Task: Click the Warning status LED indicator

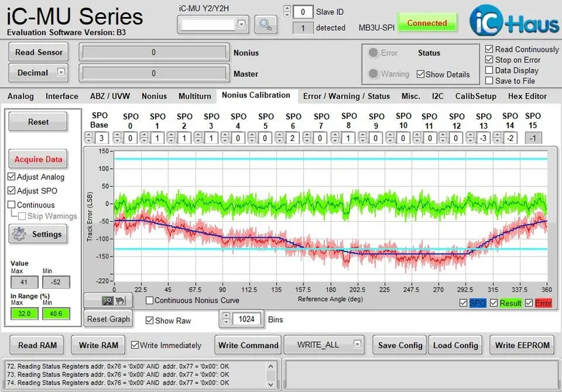Action: click(x=373, y=74)
